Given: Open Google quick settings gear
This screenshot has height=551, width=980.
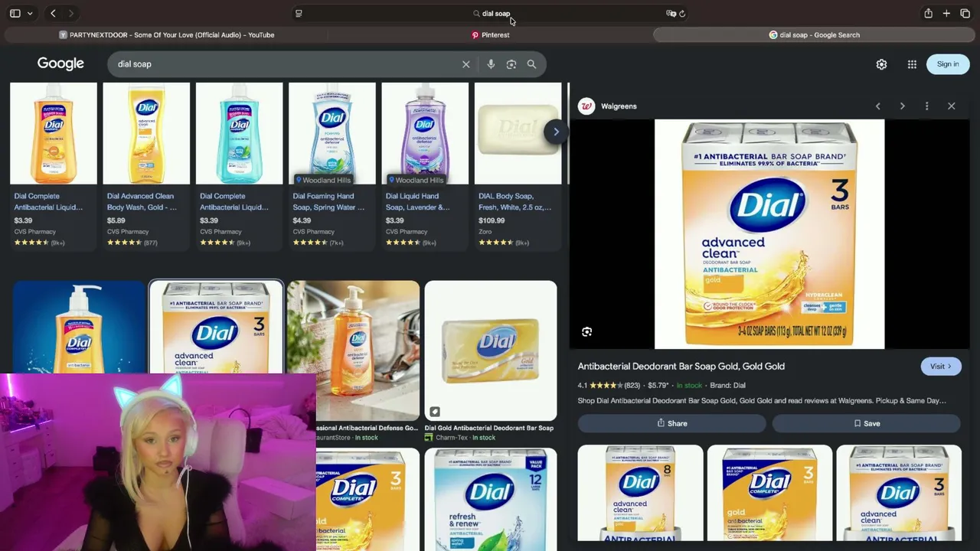Looking at the screenshot, I should pos(881,64).
